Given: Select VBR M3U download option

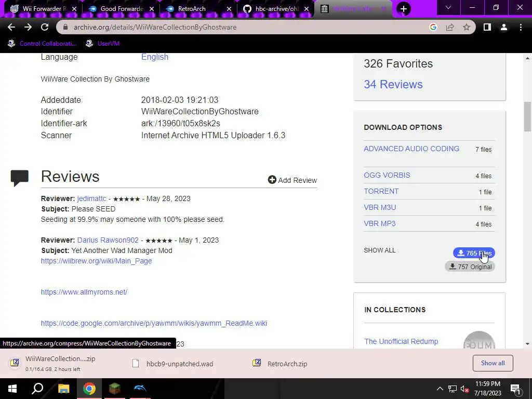Looking at the screenshot, I should point(380,207).
